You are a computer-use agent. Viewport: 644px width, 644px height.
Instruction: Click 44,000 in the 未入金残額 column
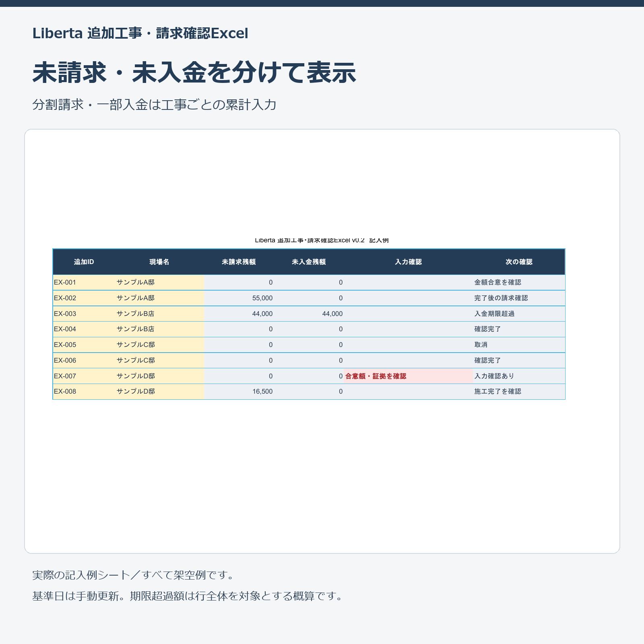pyautogui.click(x=309, y=314)
